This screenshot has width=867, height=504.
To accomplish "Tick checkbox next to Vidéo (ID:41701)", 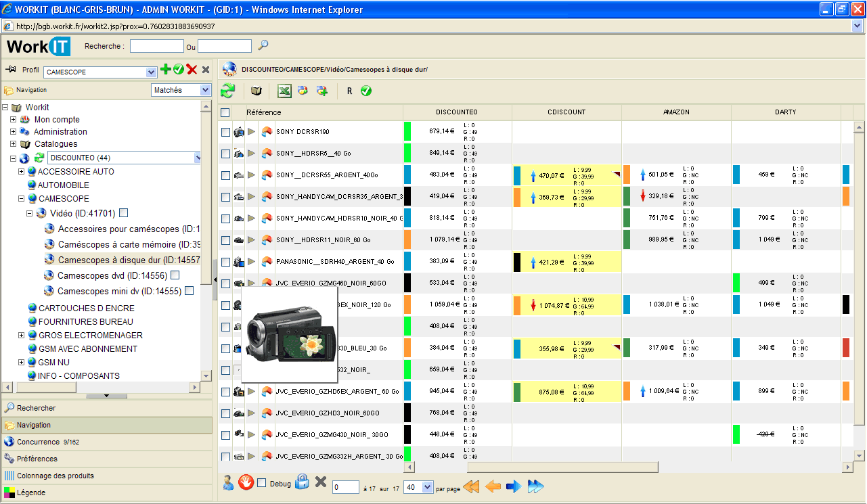I will point(123,213).
